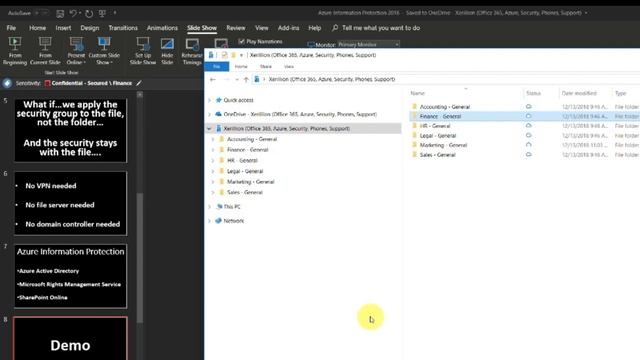
Task: Start slide show From Beginning
Action: (15, 51)
